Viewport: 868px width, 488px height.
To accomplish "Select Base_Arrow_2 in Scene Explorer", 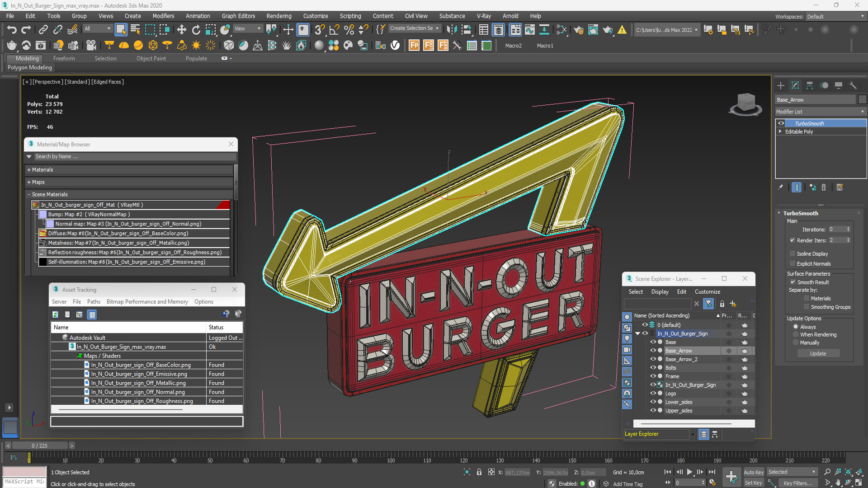I will 681,359.
